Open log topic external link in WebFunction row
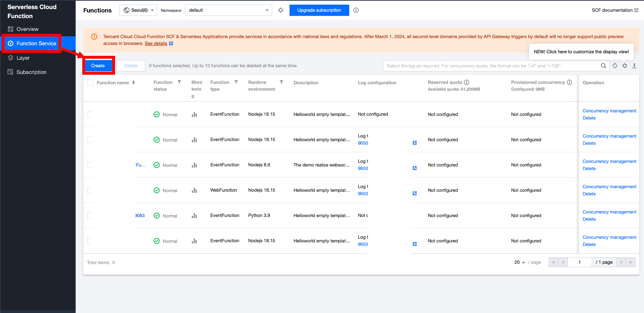Image resolution: width=644 pixels, height=313 pixels. [415, 193]
